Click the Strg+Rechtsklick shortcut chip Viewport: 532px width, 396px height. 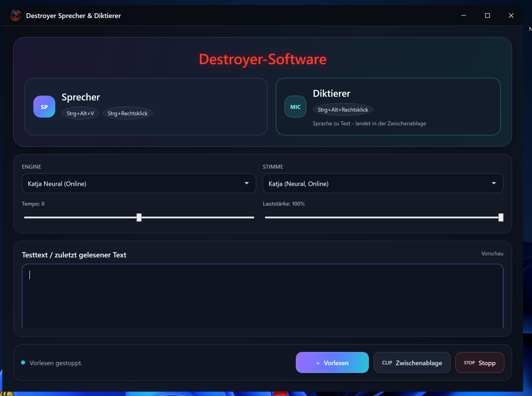pyautogui.click(x=128, y=113)
